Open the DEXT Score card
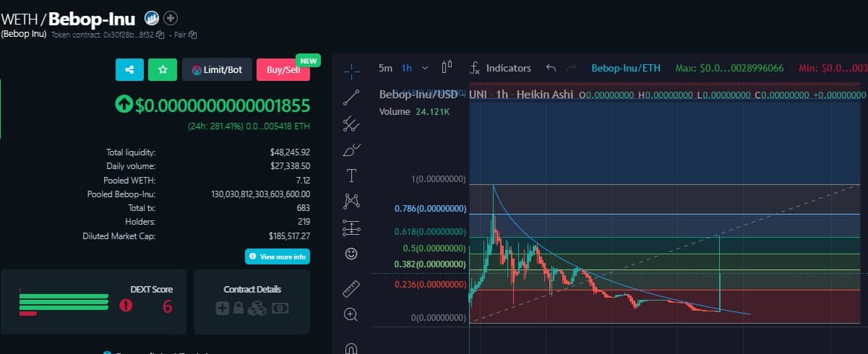Screen dimensions: 868x354 point(93,302)
